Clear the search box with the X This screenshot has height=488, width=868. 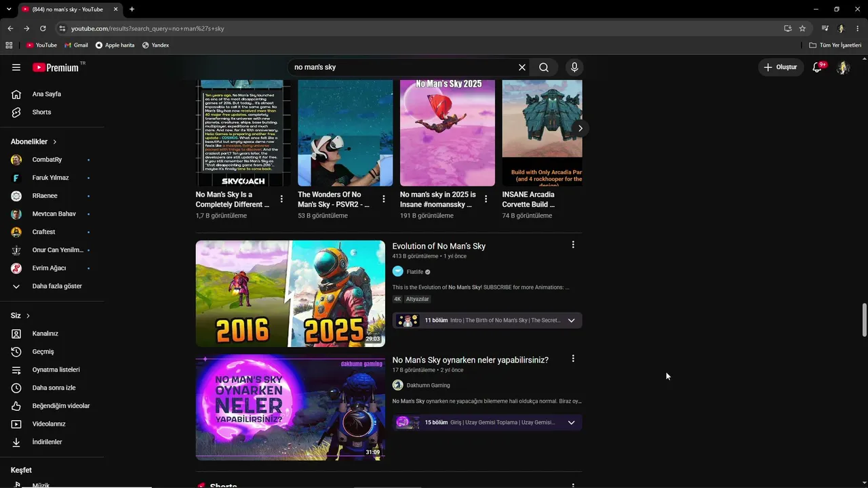(x=522, y=67)
